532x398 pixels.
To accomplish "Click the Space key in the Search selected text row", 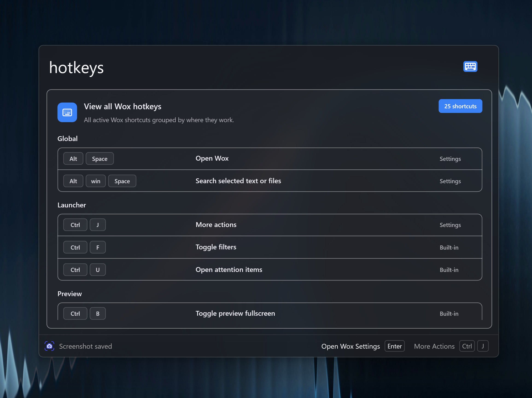I will (x=122, y=181).
